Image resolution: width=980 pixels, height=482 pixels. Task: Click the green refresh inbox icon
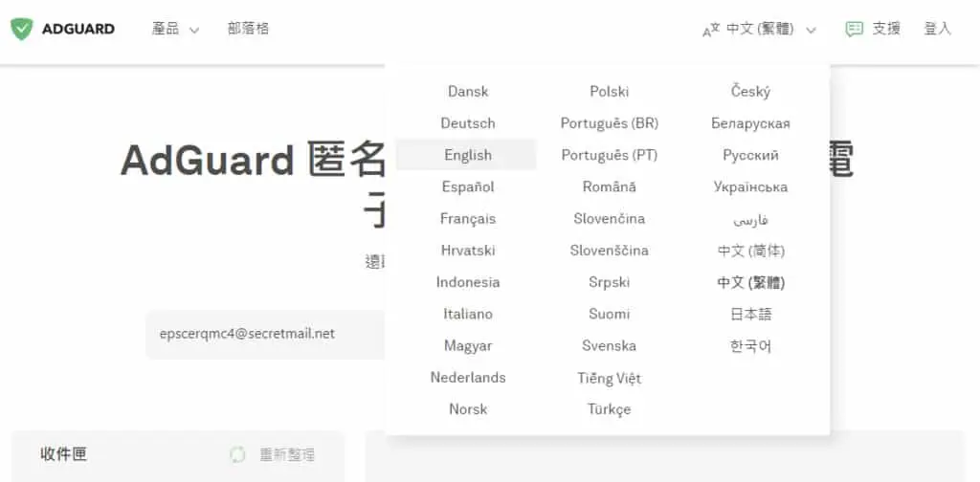click(237, 454)
